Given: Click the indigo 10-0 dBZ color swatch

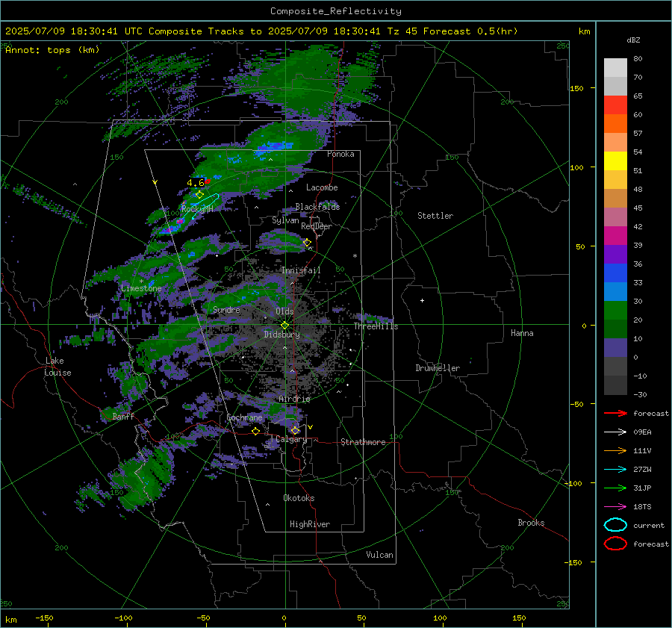Looking at the screenshot, I should (x=615, y=348).
